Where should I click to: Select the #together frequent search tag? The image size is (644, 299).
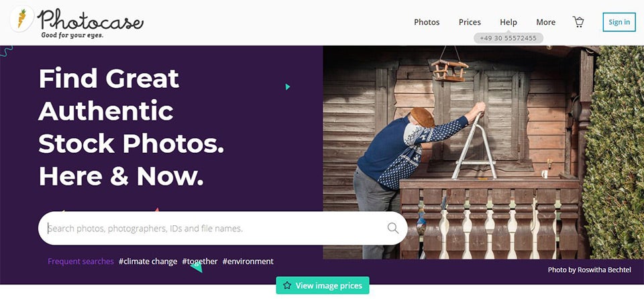pyautogui.click(x=200, y=261)
